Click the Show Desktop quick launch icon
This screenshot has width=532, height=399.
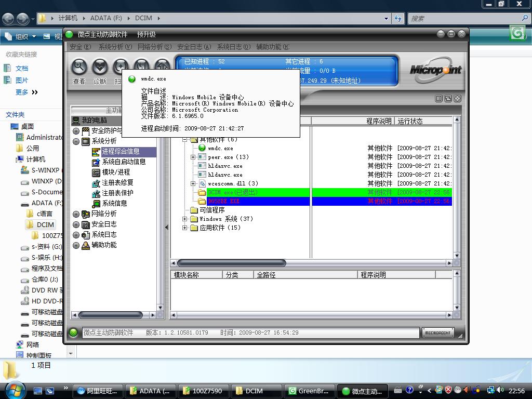click(37, 391)
